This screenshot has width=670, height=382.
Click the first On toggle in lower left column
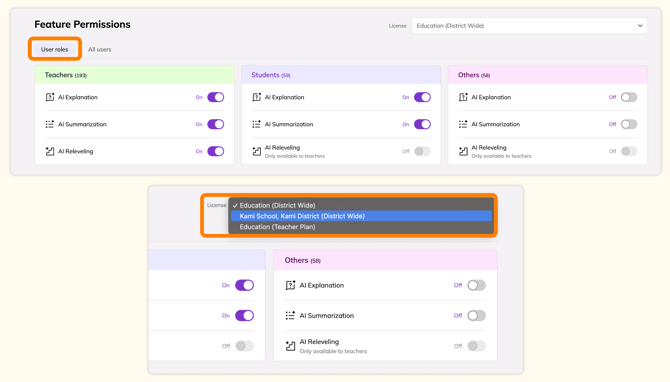244,285
